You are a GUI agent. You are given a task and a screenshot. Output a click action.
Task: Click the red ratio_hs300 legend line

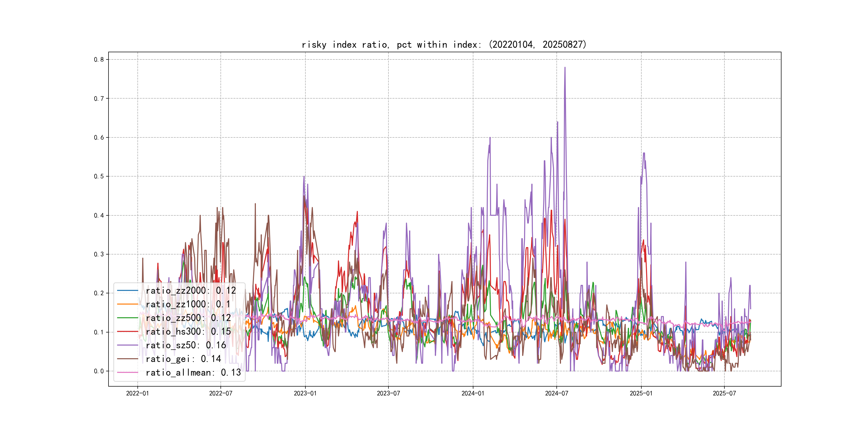(x=127, y=332)
